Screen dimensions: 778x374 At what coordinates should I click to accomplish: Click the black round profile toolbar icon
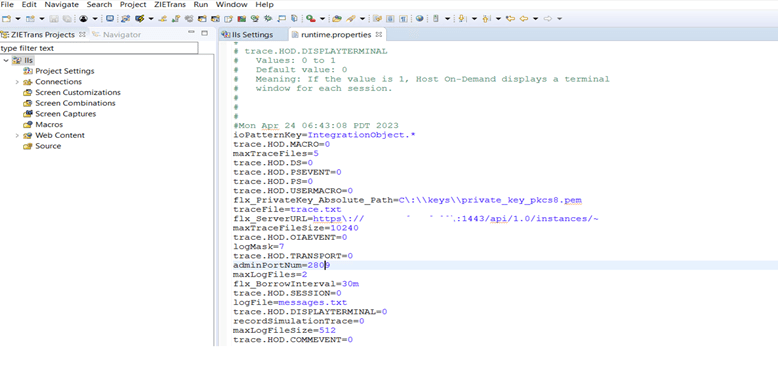(83, 19)
